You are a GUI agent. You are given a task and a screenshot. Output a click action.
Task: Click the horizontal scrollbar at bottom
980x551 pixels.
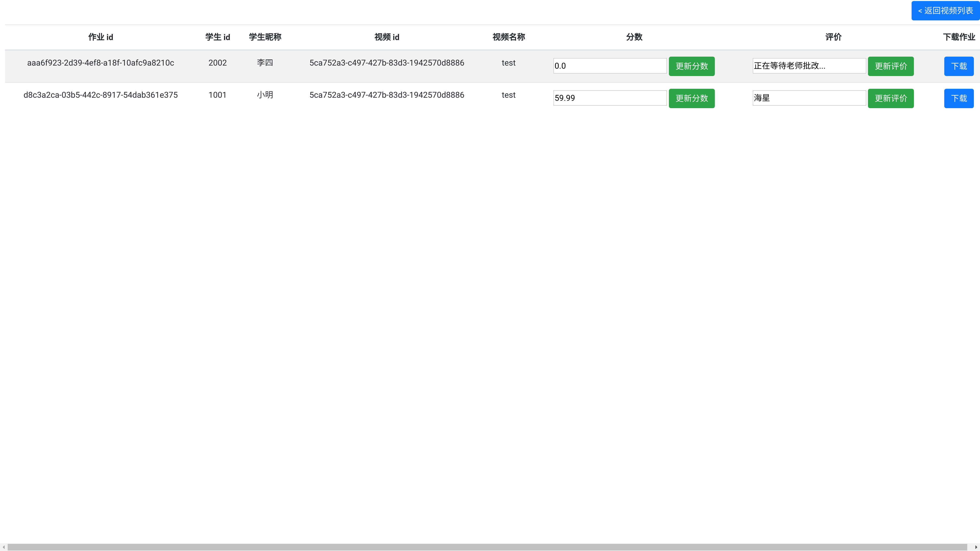click(x=487, y=547)
